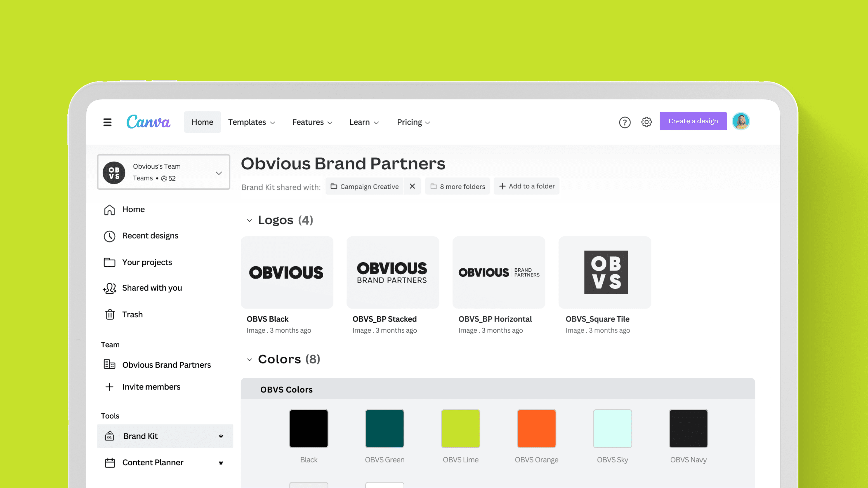
Task: Switch to the Home tab
Action: [x=202, y=122]
